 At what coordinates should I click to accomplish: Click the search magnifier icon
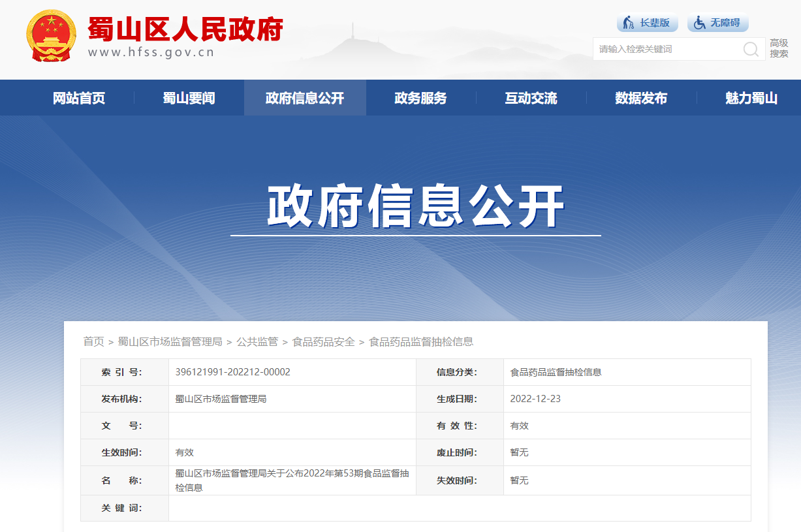[749, 48]
